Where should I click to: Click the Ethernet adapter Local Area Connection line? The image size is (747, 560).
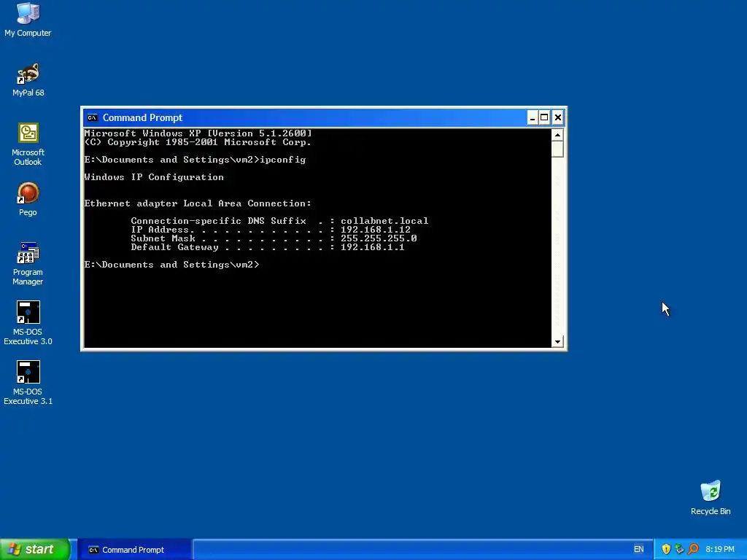tap(198, 203)
